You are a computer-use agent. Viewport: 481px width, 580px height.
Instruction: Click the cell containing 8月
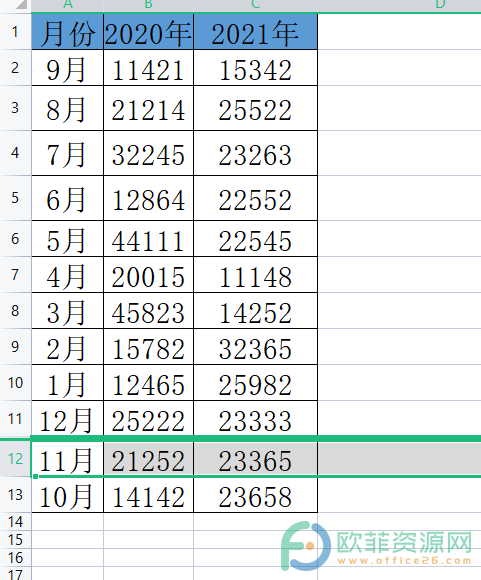point(67,108)
